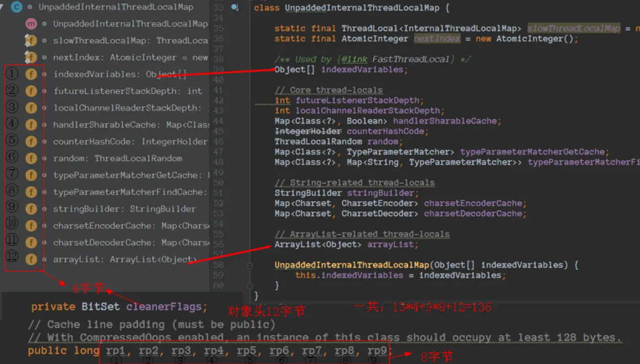
Task: Click the fold end marker at line 60
Action: 250,285
